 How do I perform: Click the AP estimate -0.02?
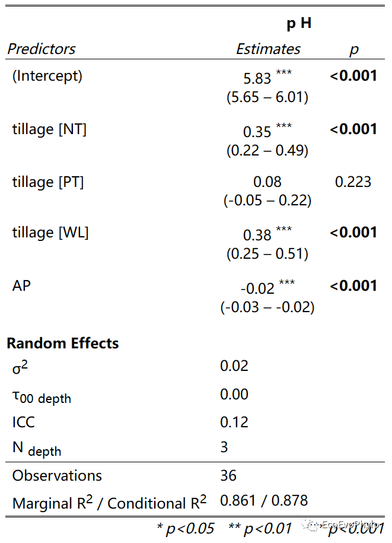[x=257, y=289]
